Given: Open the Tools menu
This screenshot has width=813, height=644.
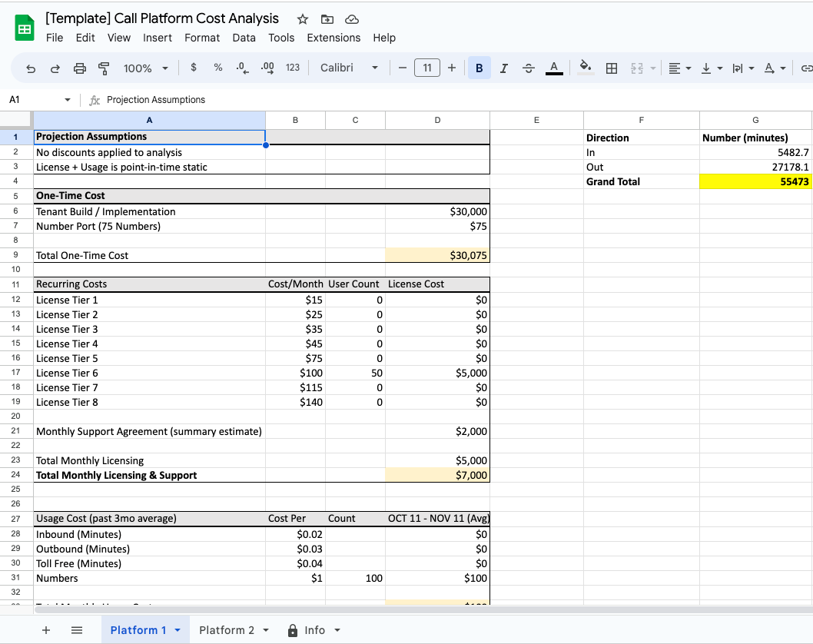Looking at the screenshot, I should pos(281,38).
